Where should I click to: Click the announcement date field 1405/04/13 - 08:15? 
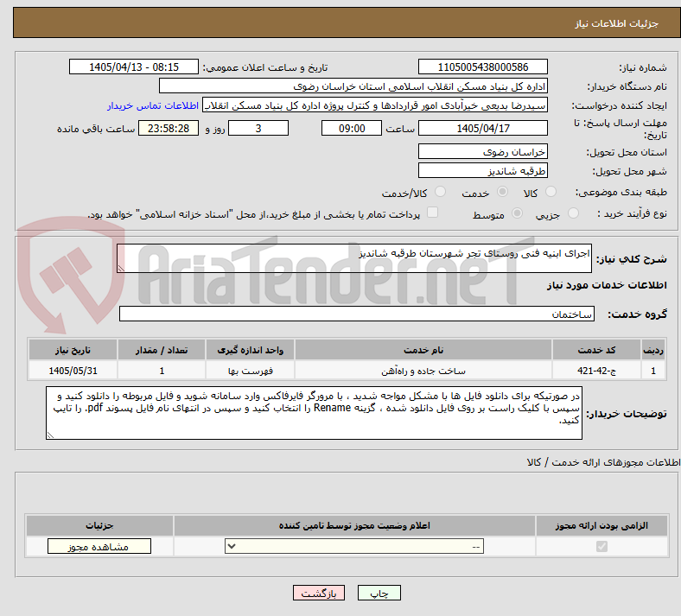(134, 67)
